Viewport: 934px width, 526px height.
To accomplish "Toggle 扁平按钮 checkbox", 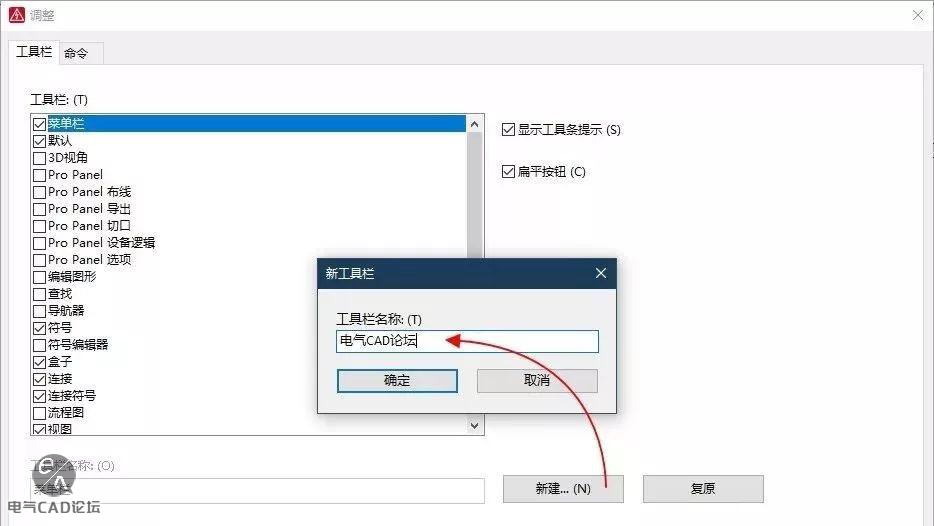I will 509,171.
